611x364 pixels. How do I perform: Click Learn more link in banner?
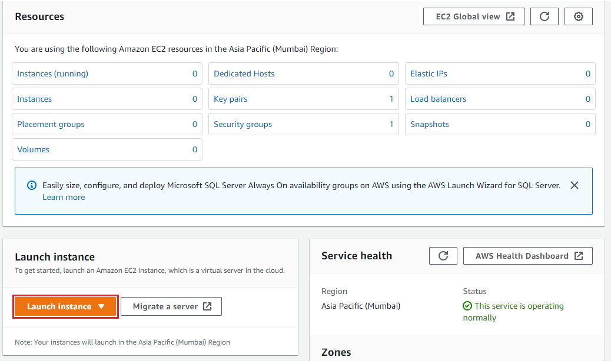point(64,197)
